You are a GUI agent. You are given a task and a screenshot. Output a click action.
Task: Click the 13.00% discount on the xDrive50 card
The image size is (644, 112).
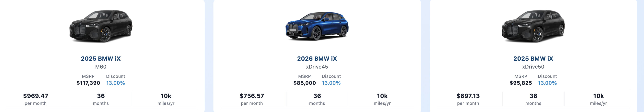click(x=547, y=83)
